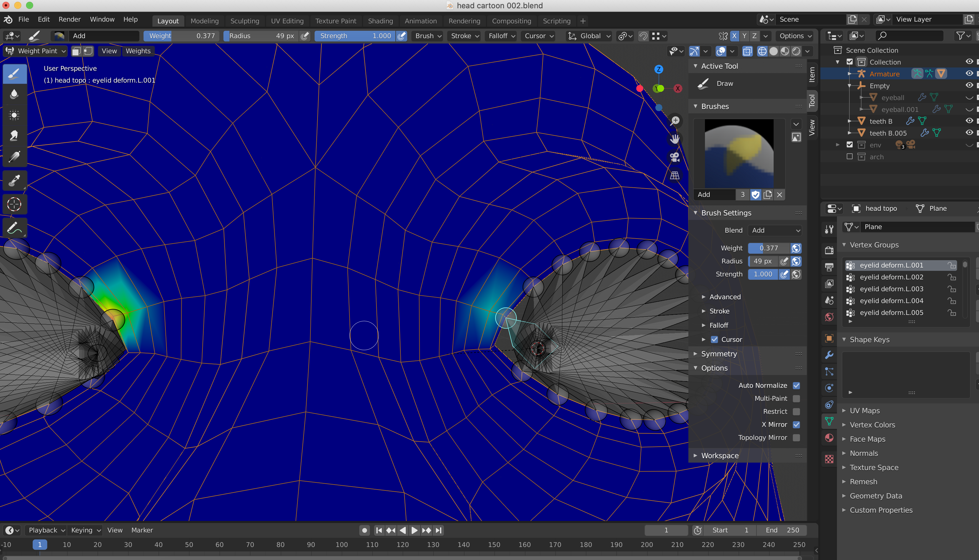Click the zoom view gizmo icon
This screenshot has width=979, height=560.
675,121
